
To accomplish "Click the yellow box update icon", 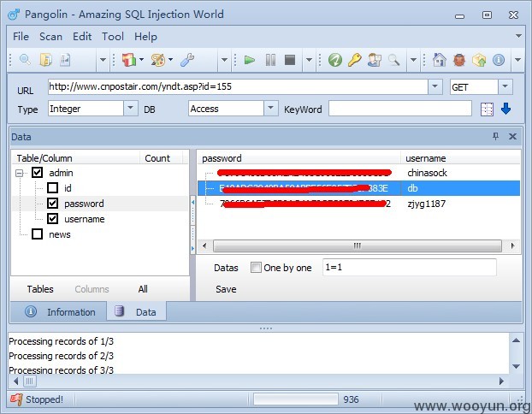I will (x=479, y=60).
